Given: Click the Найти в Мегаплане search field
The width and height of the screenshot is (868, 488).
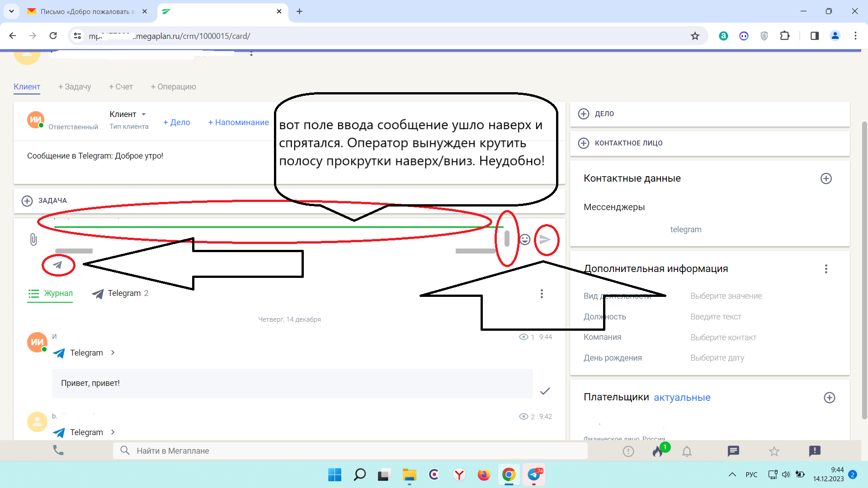Looking at the screenshot, I should pos(350,450).
